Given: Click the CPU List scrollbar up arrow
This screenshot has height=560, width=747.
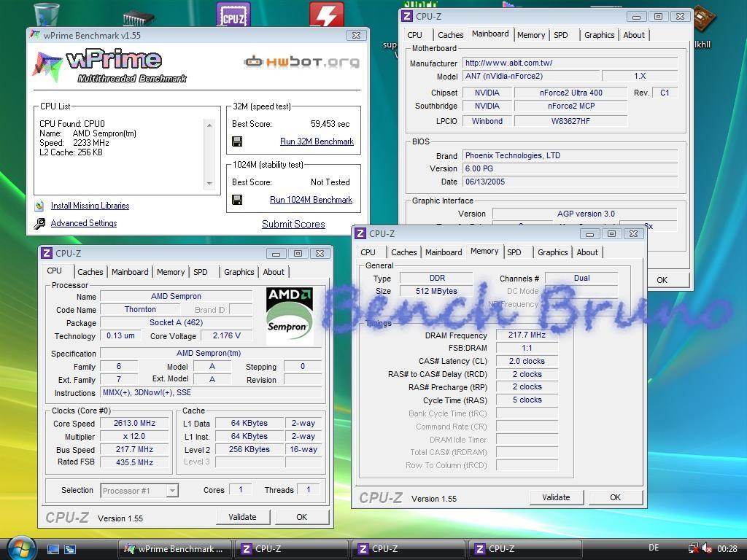Looking at the screenshot, I should [209, 125].
